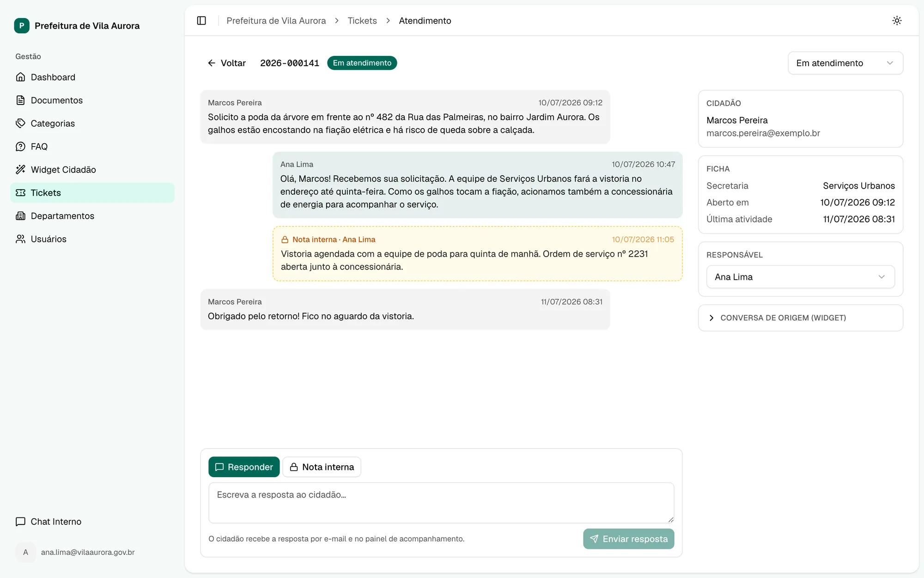Click the reply text area
This screenshot has width=924, height=578.
pos(441,503)
